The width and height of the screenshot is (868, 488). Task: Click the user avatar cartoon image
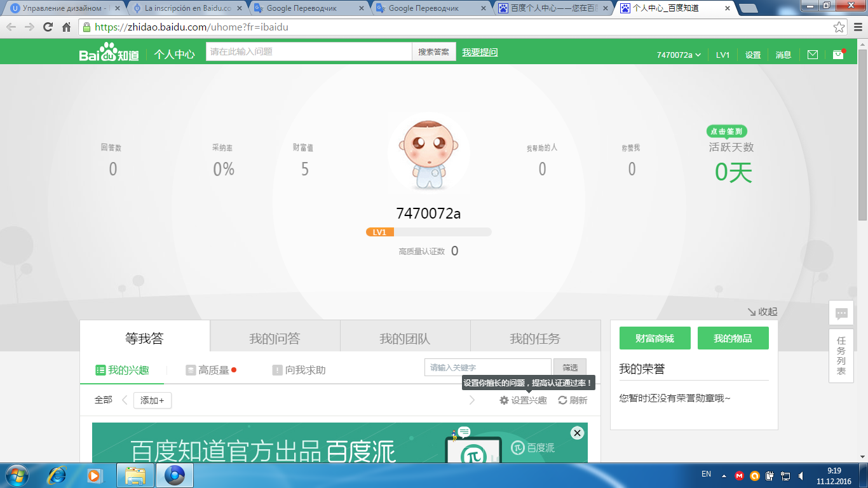tap(429, 154)
